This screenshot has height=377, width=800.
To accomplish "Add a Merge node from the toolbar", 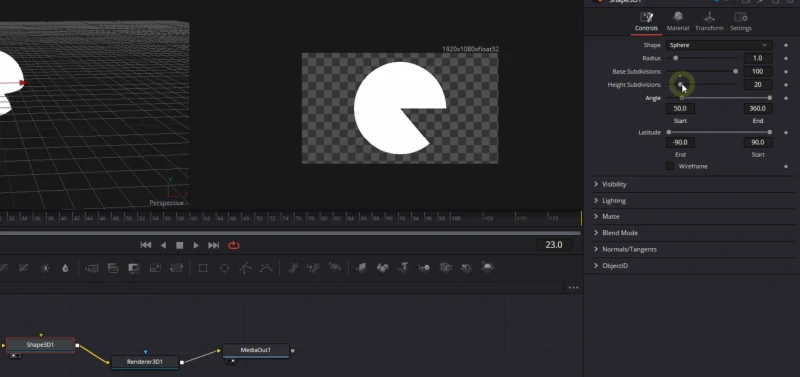I will (x=92, y=268).
